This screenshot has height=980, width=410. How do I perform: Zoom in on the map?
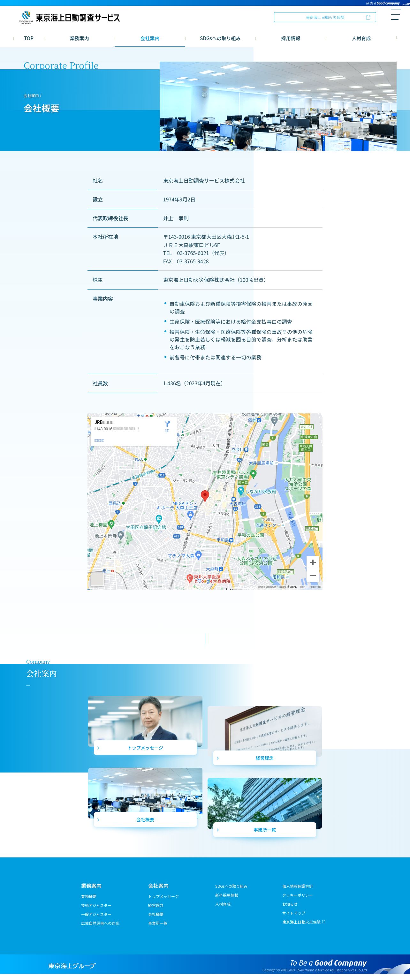pos(313,563)
